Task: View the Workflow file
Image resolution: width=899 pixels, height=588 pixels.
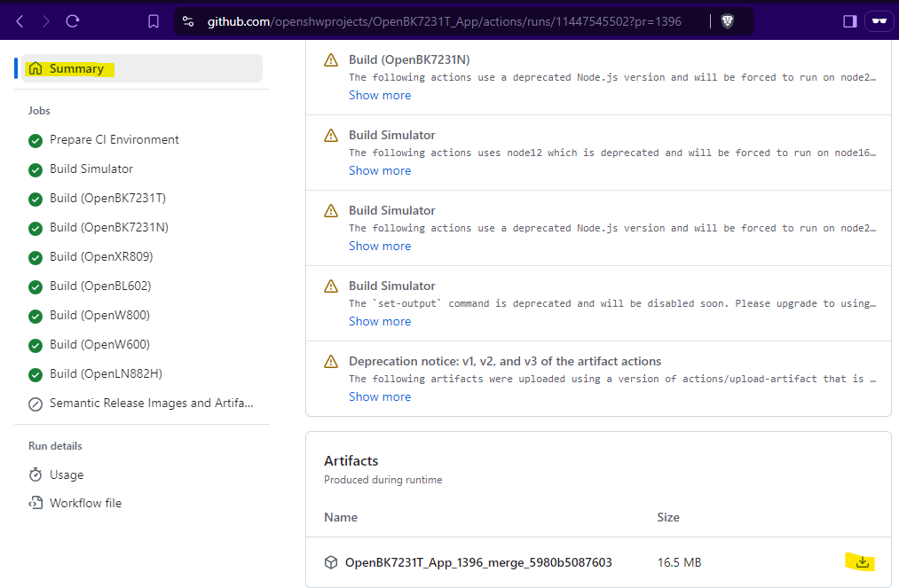Action: [x=75, y=503]
